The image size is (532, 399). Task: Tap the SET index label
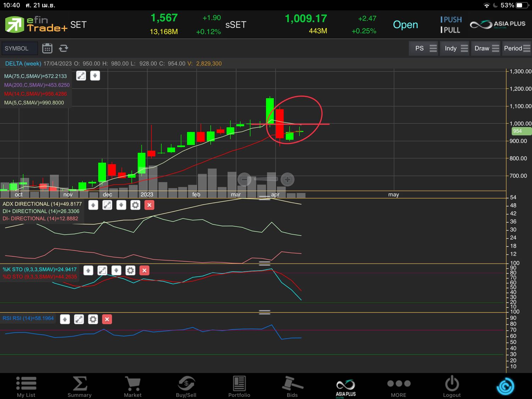pos(78,24)
